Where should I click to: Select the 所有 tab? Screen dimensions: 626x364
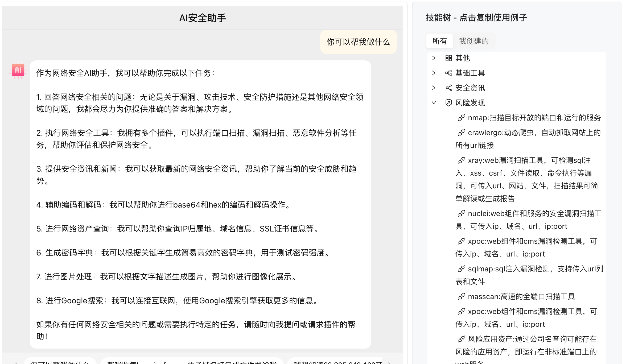point(439,41)
